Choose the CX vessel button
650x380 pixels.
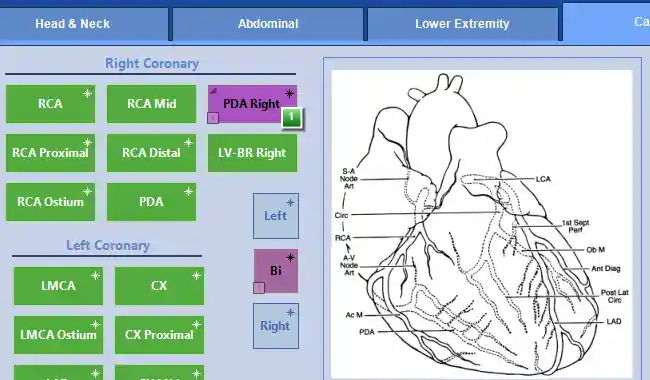(x=159, y=286)
